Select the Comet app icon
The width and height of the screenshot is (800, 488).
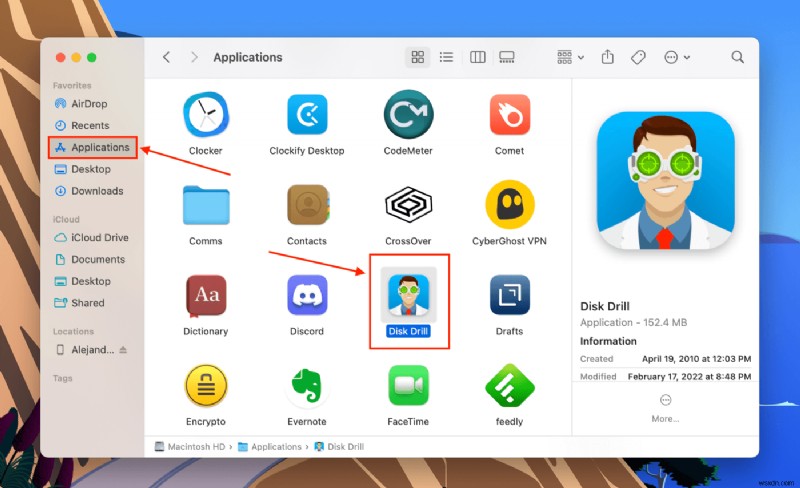pos(509,115)
